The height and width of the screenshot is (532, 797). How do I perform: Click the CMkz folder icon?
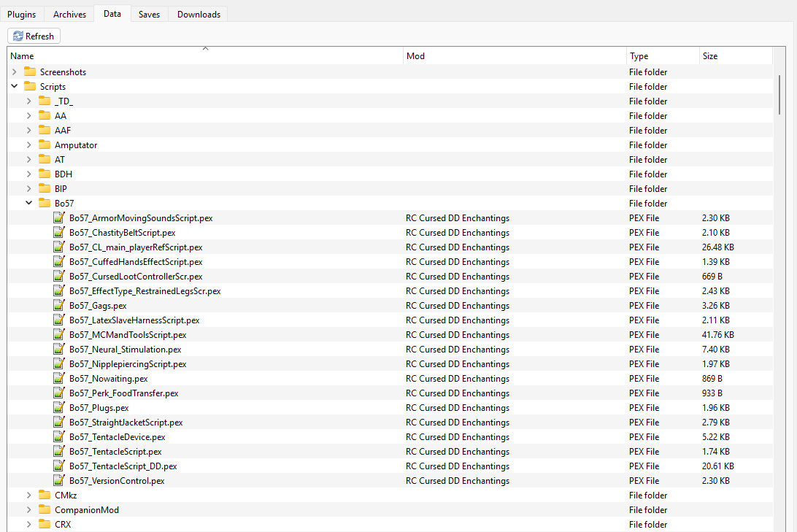coord(45,495)
